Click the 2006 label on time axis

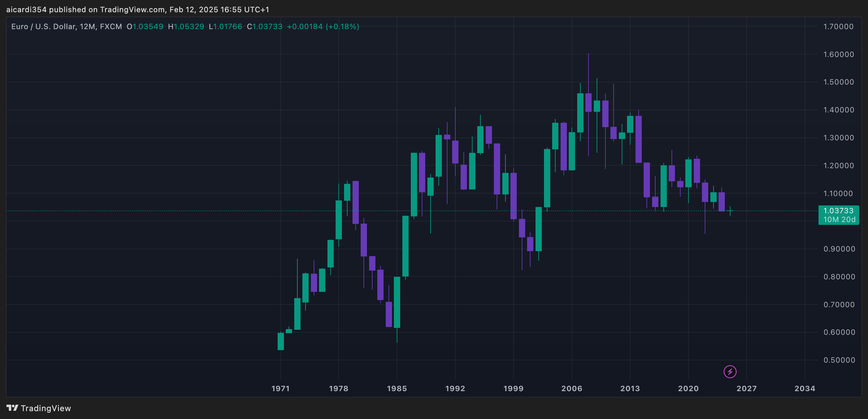tap(572, 388)
